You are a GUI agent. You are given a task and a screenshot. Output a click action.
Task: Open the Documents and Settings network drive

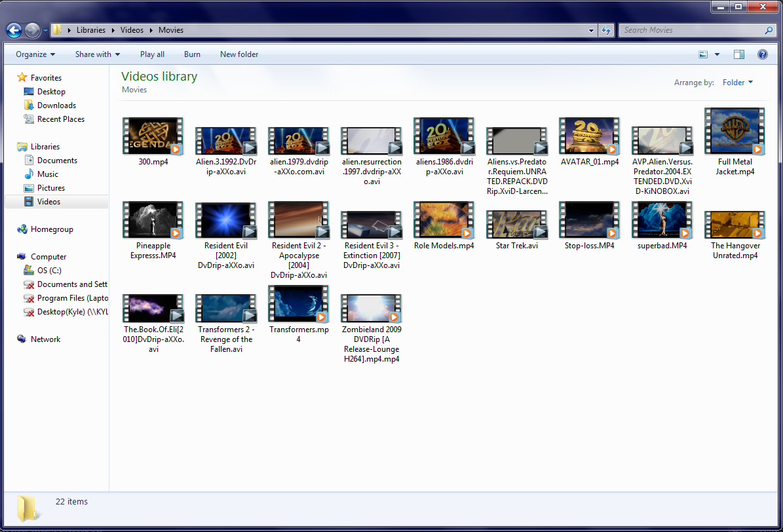[66, 284]
